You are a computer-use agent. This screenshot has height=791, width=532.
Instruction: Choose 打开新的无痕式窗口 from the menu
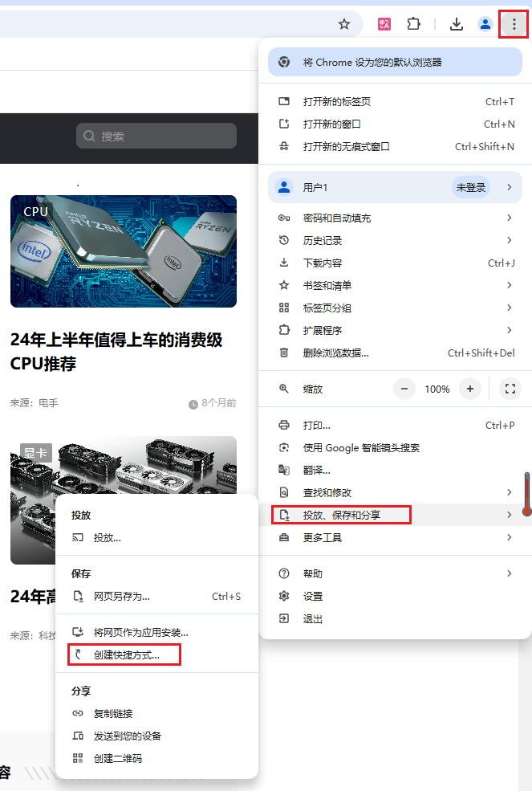point(395,146)
